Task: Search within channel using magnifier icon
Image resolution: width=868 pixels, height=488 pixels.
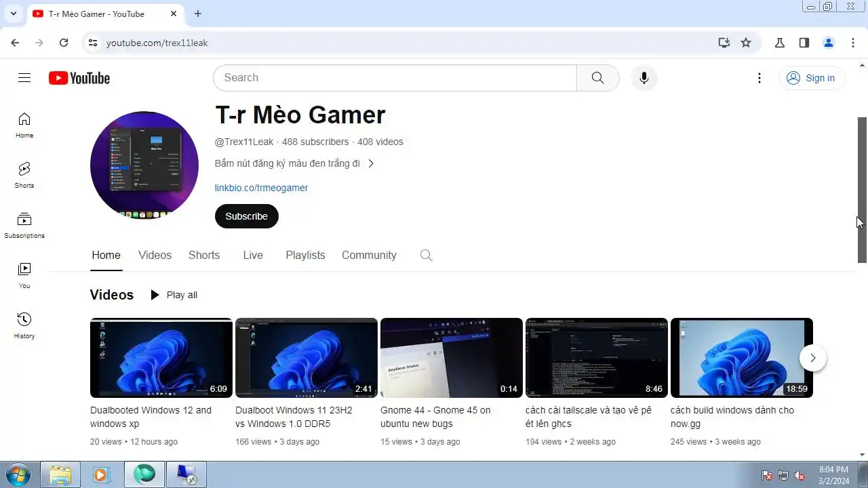Action: pos(426,256)
